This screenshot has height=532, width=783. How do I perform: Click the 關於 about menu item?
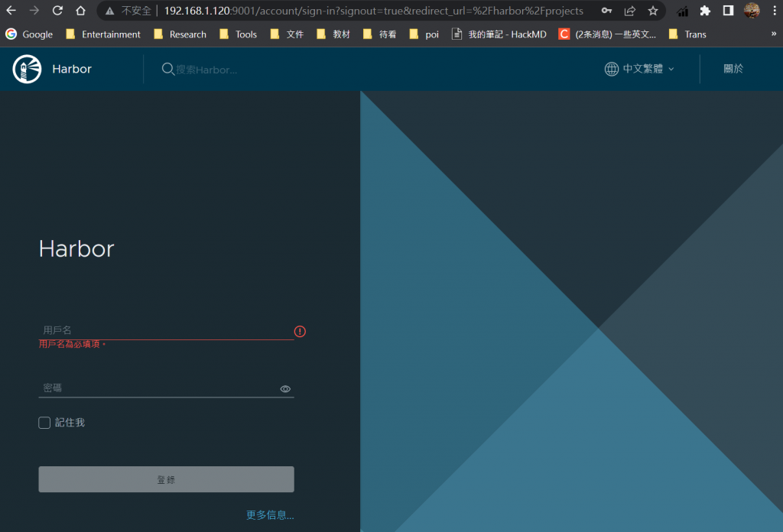tap(733, 69)
